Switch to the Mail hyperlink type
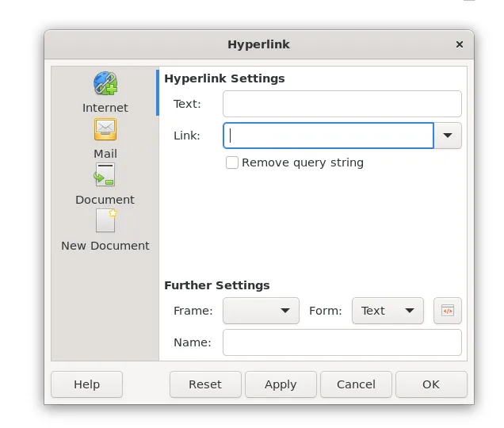The image size is (504, 428). point(105,137)
